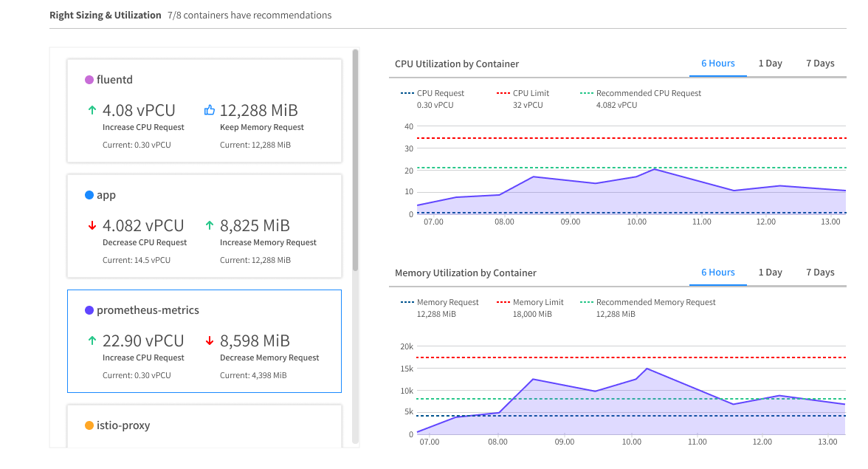Click the red CPU Limit line in the chart
This screenshot has height=469, width=868.
pyautogui.click(x=632, y=138)
